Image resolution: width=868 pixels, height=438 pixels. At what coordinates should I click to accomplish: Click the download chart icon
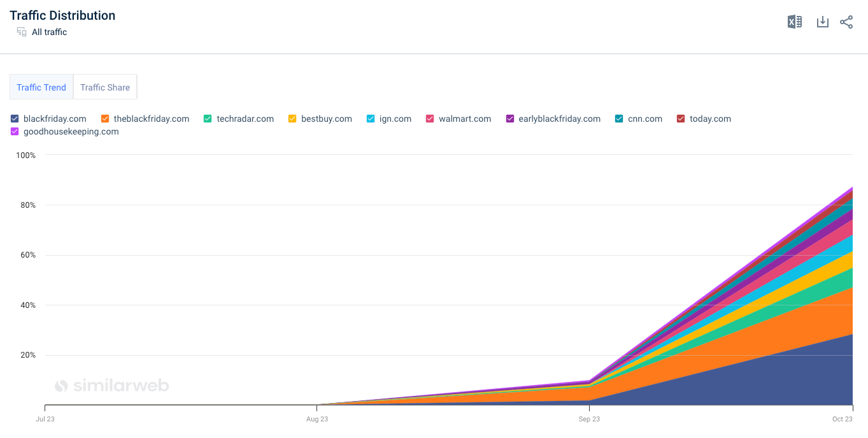tap(822, 22)
